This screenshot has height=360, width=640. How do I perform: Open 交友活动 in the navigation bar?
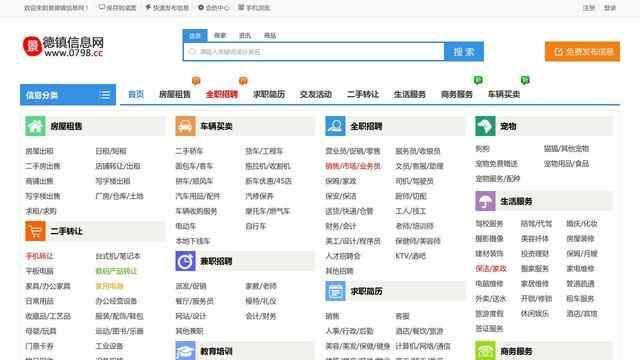(x=316, y=94)
